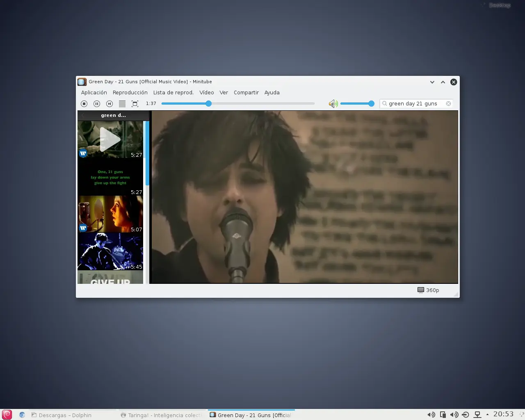
Task: Click the panel settings icon at right edge
Action: pos(521,414)
